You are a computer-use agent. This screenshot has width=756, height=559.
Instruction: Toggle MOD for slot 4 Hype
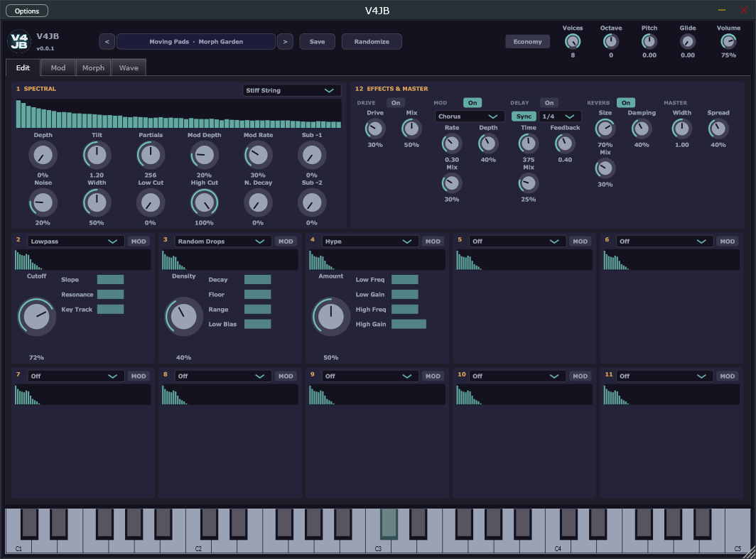[x=433, y=241]
